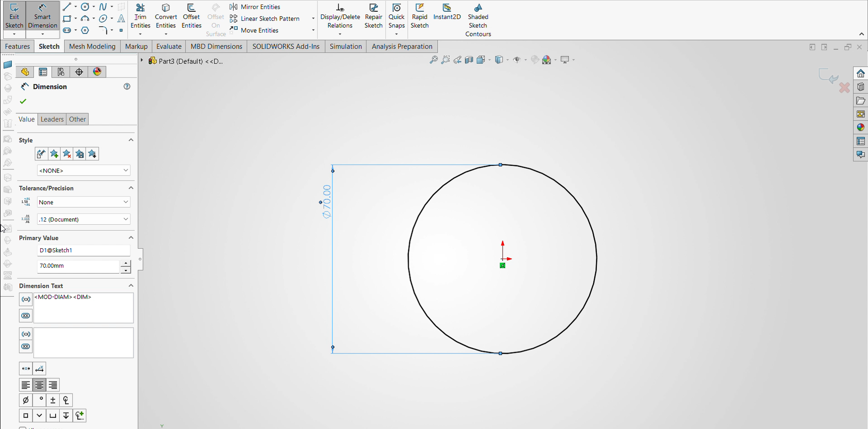Toggle Shaded Sketch Contours

tap(478, 20)
